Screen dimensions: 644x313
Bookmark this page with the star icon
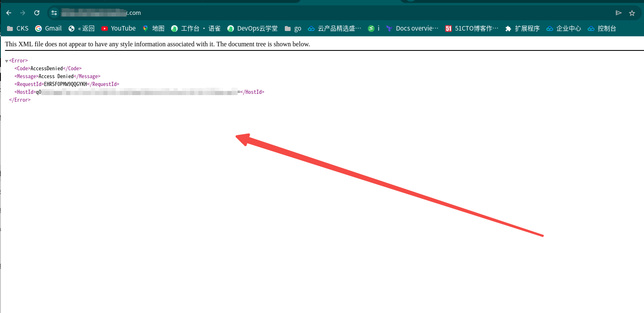633,13
